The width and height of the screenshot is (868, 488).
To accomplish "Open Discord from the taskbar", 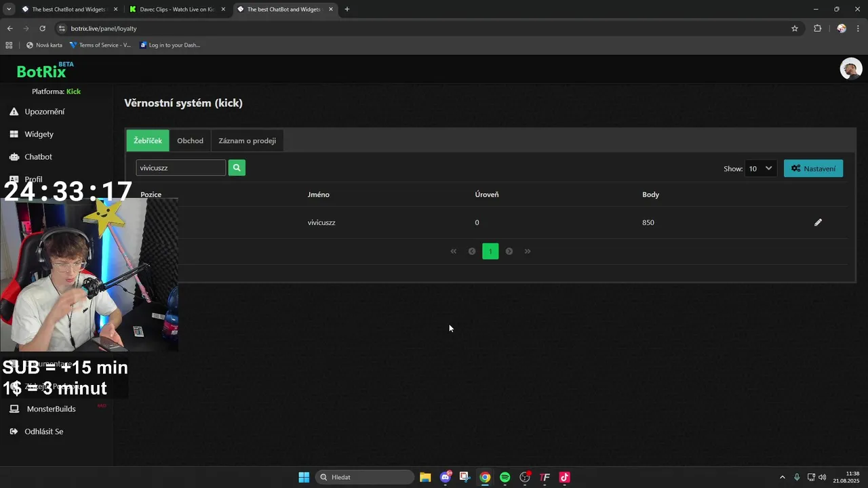I will click(446, 477).
